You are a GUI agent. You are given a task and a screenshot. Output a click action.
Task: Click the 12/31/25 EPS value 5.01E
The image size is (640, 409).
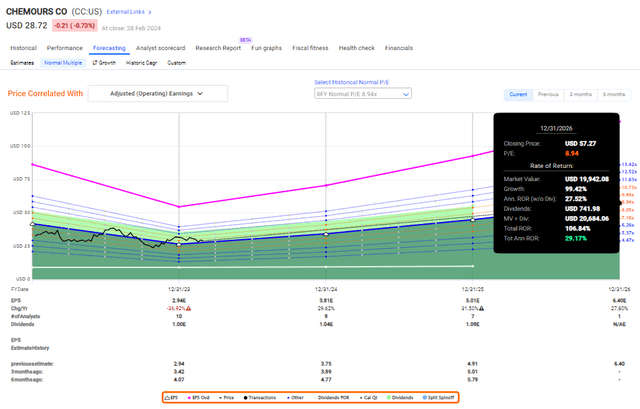(473, 300)
